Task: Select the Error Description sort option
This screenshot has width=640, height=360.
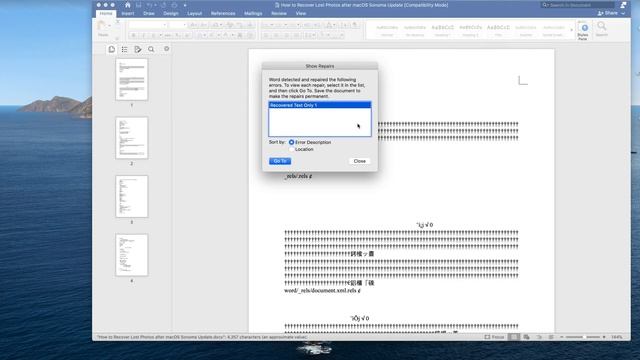Action: pyautogui.click(x=291, y=142)
